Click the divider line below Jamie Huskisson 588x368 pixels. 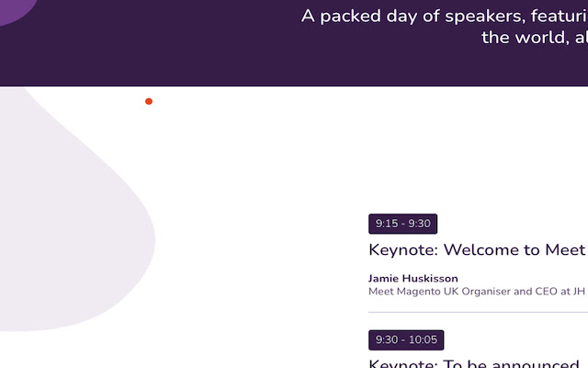476,313
